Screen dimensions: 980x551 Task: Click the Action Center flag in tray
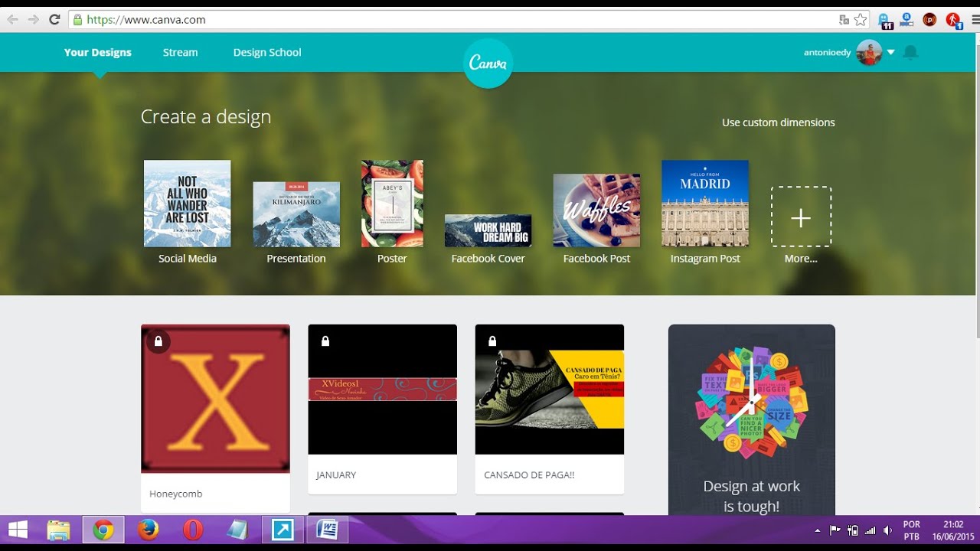(835, 530)
